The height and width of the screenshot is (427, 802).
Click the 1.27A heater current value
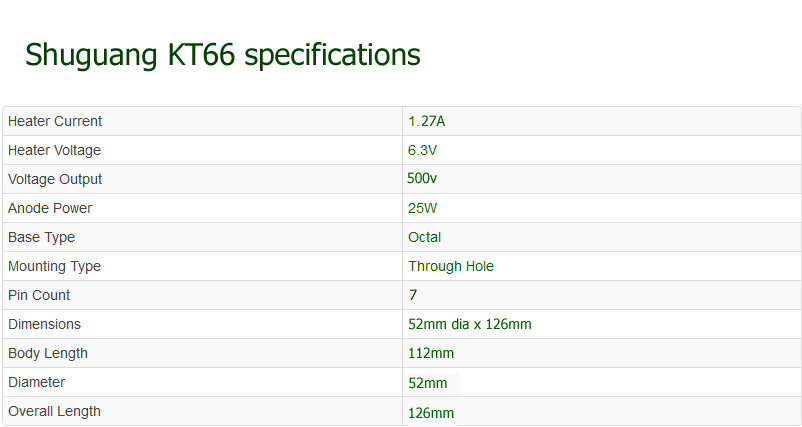point(427,121)
